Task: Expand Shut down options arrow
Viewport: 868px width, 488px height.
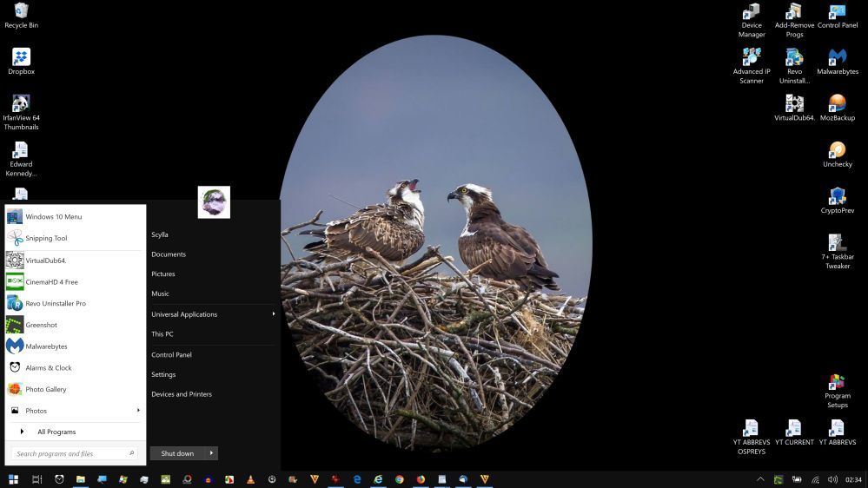Action: click(x=211, y=453)
